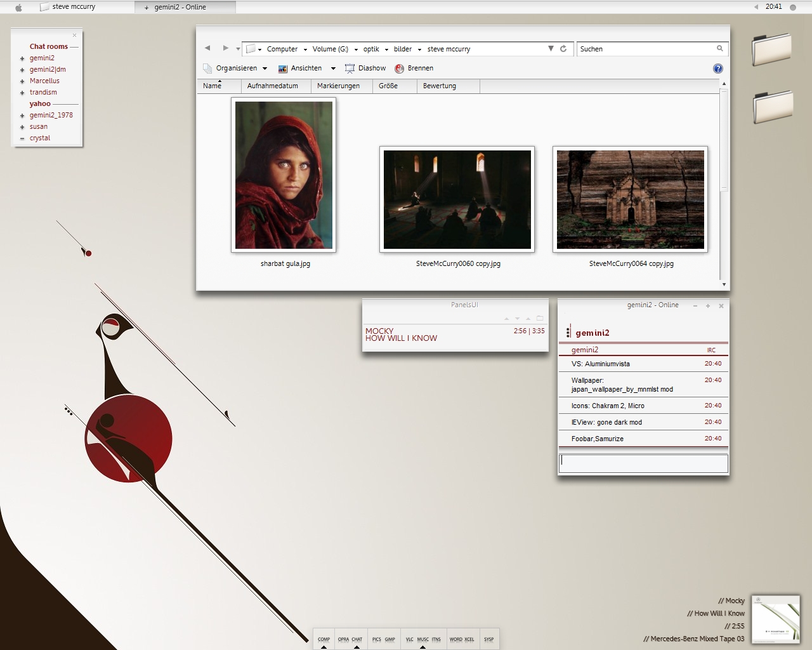Image resolution: width=812 pixels, height=650 pixels.
Task: Go back in the Explorer window
Action: pyautogui.click(x=207, y=48)
